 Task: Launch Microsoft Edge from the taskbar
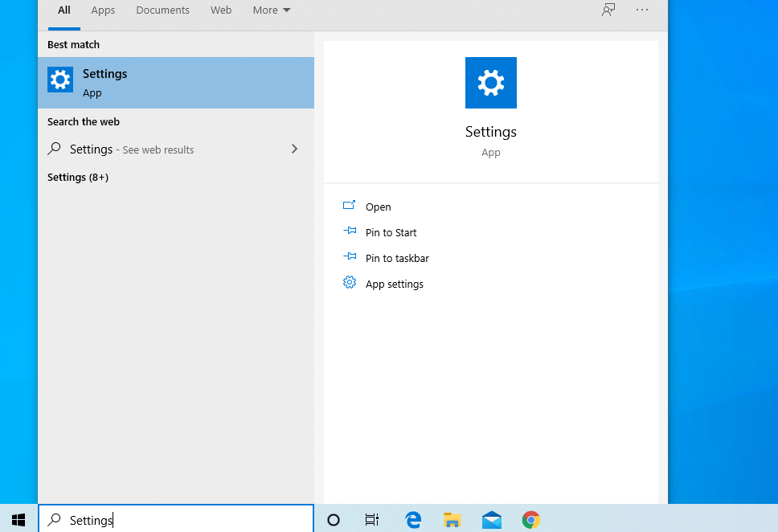click(413, 520)
